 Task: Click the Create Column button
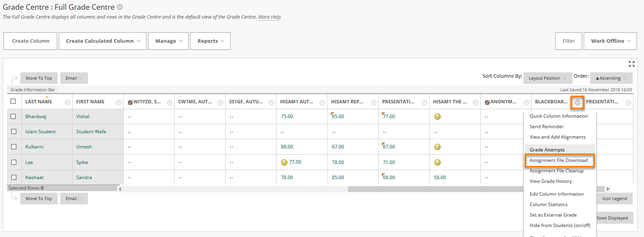pos(30,41)
